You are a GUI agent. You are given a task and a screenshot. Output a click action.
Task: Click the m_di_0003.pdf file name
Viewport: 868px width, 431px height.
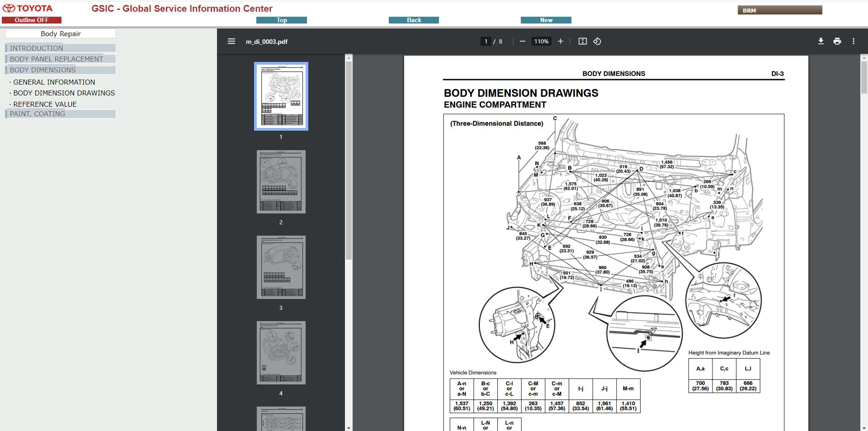click(267, 42)
